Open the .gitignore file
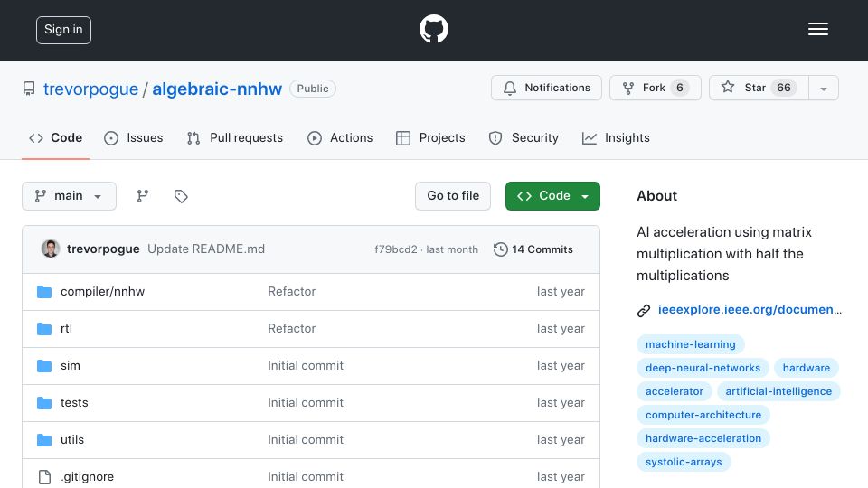Viewport: 868px width, 488px height. (x=87, y=477)
